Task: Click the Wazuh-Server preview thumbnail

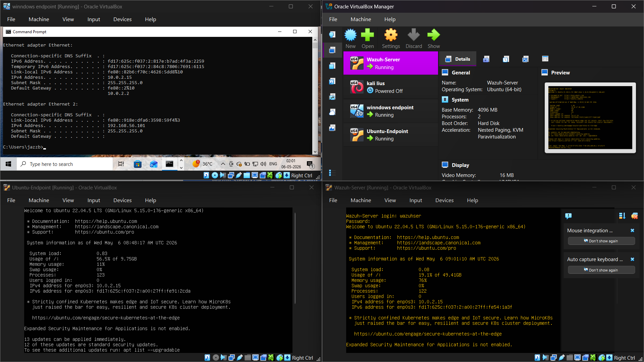Action: 590,118
